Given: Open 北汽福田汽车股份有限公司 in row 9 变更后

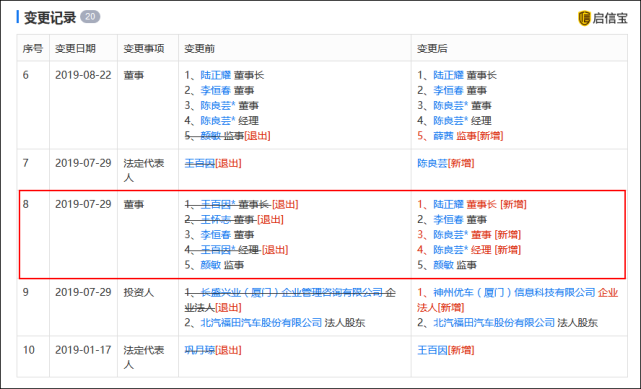Looking at the screenshot, I should (x=494, y=323).
